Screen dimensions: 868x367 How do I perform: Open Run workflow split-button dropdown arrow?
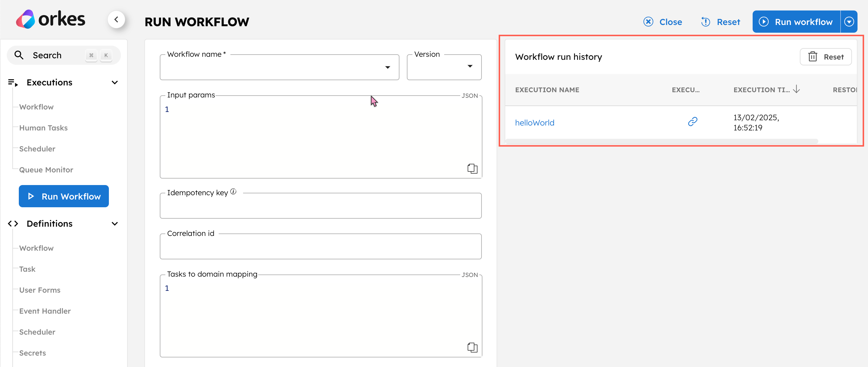[849, 22]
